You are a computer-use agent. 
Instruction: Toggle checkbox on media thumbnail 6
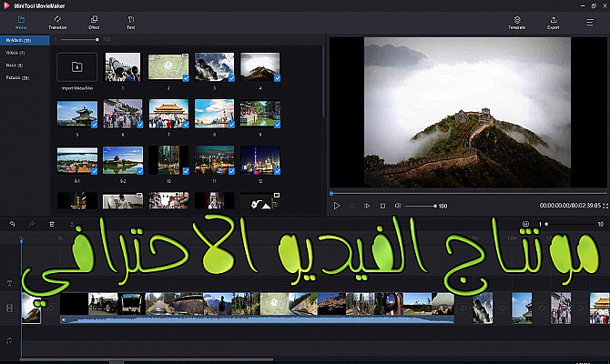click(x=140, y=125)
